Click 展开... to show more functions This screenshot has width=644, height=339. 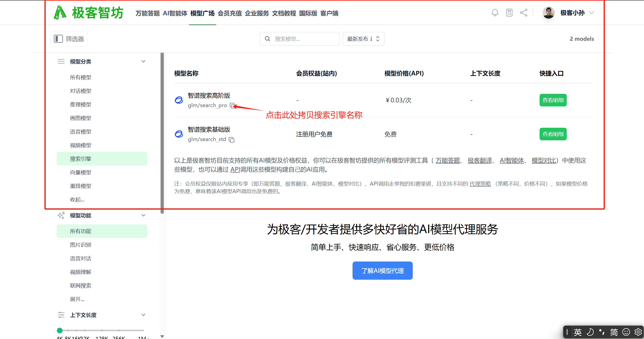pyautogui.click(x=77, y=299)
